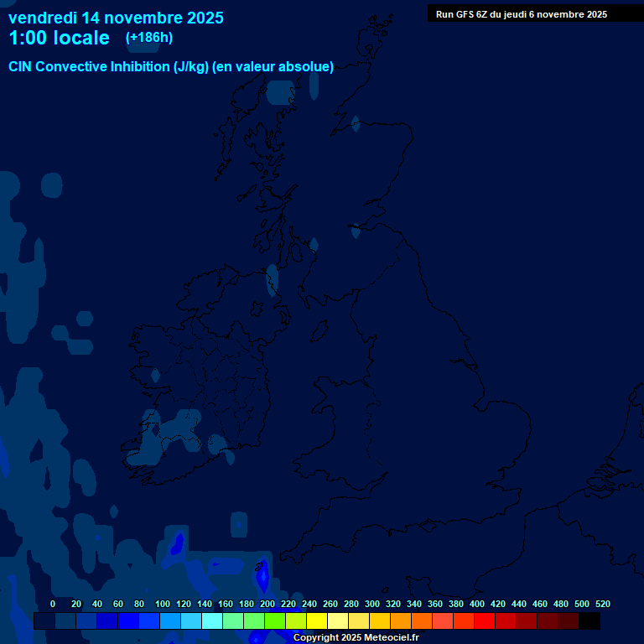Click the bright green swatch near 200
The height and width of the screenshot is (644, 644).
click(x=274, y=621)
